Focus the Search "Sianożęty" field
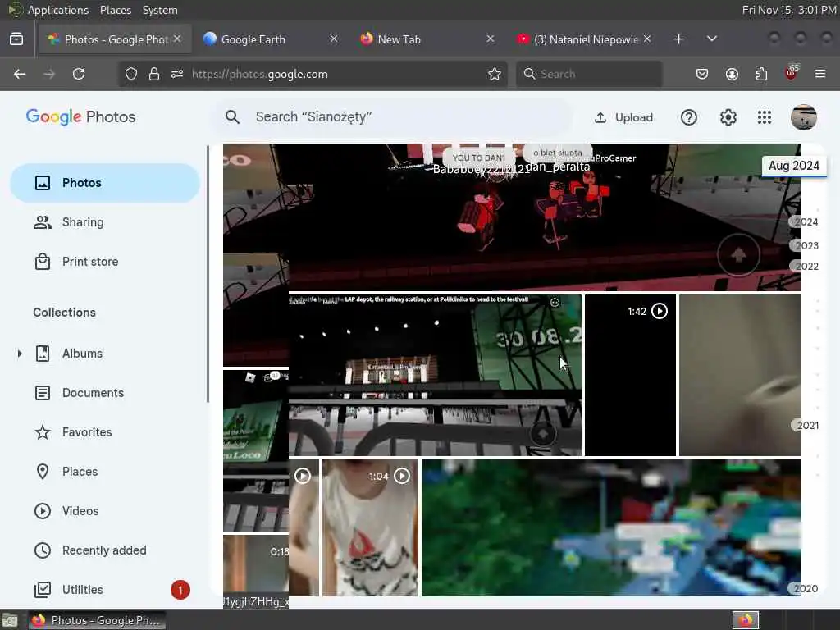 (394, 116)
